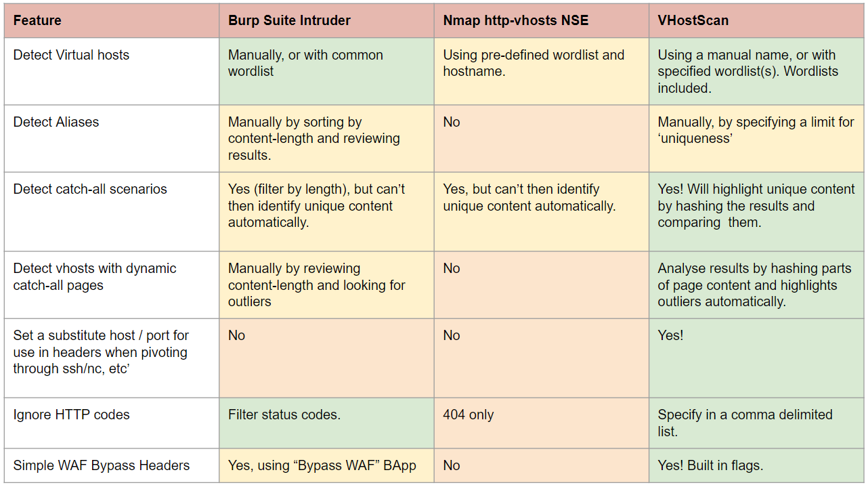This screenshot has width=868, height=485.
Task: Select "Using pre-defined wordlist and hostname." cell
Action: 534,63
